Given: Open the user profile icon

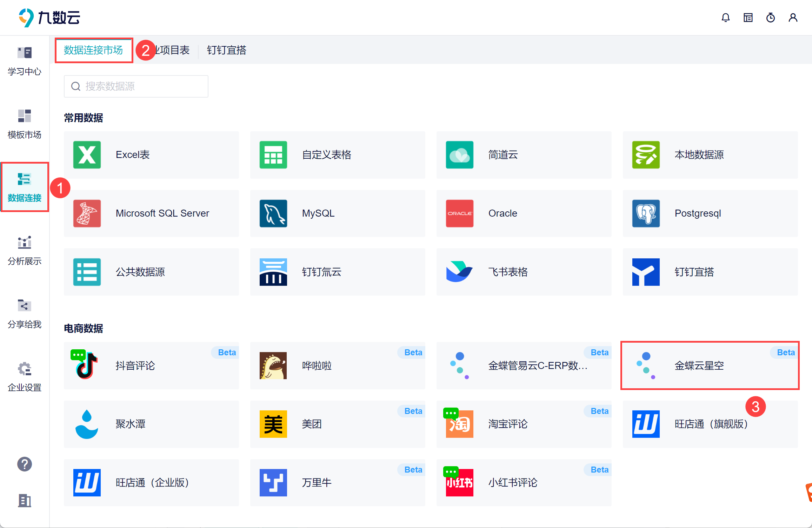Looking at the screenshot, I should pyautogui.click(x=793, y=18).
